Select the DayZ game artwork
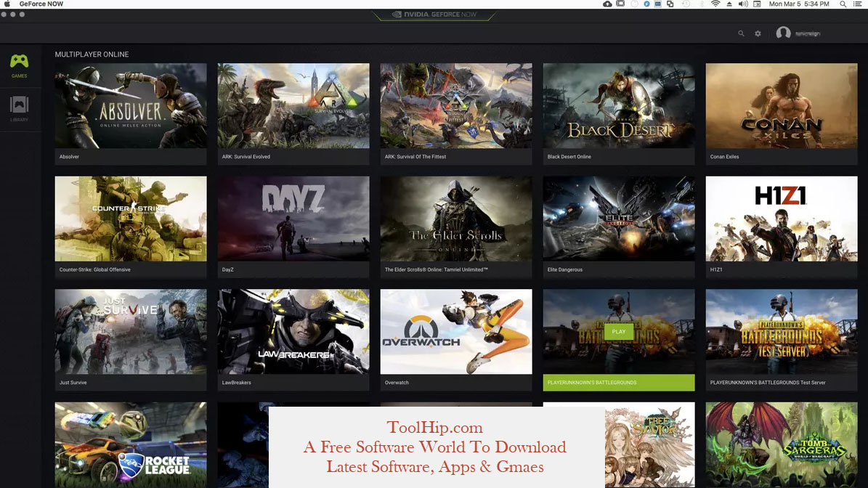The width and height of the screenshot is (868, 488). tap(293, 219)
